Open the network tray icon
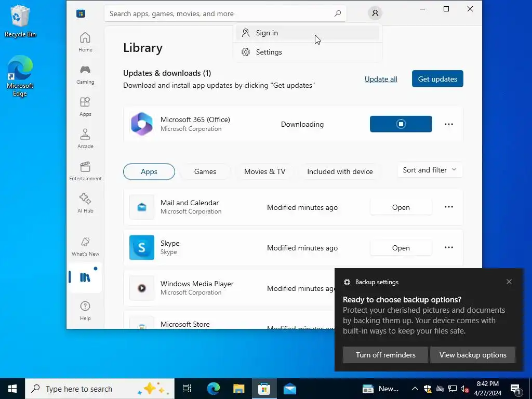This screenshot has width=532, height=399. [453, 389]
